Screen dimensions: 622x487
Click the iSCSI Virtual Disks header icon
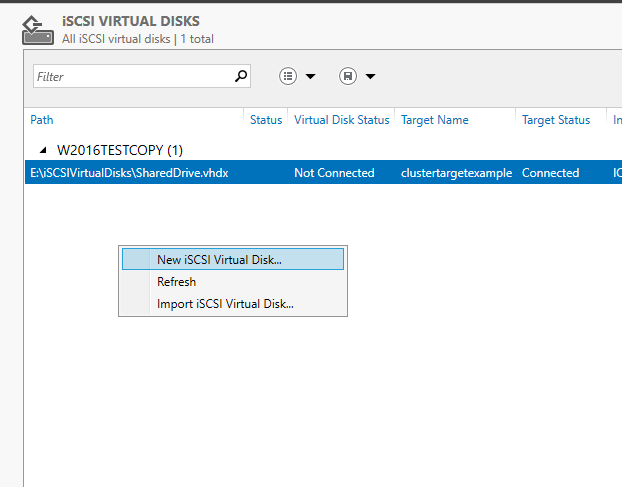click(x=37, y=29)
